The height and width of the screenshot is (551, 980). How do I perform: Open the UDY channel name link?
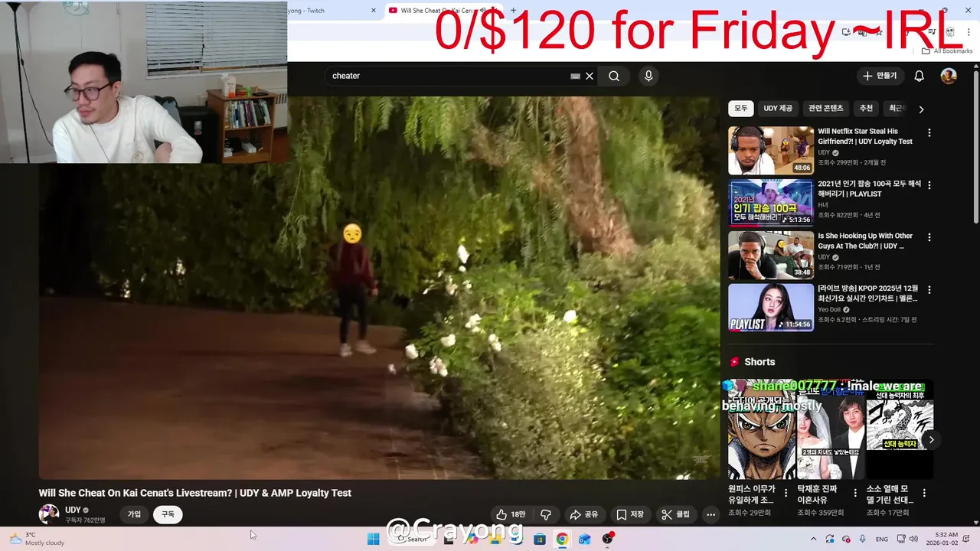coord(73,510)
